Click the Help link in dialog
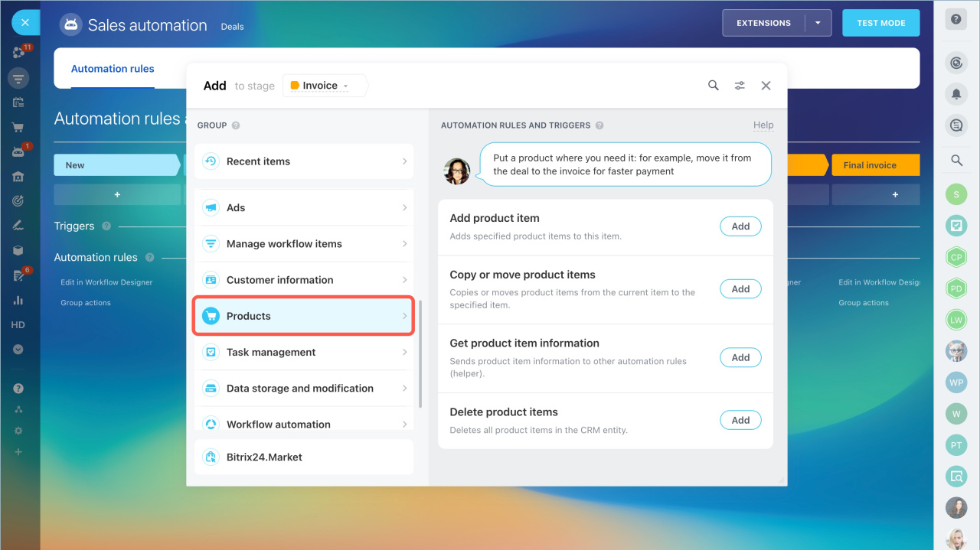Viewport: 980px width, 550px height. [x=763, y=125]
